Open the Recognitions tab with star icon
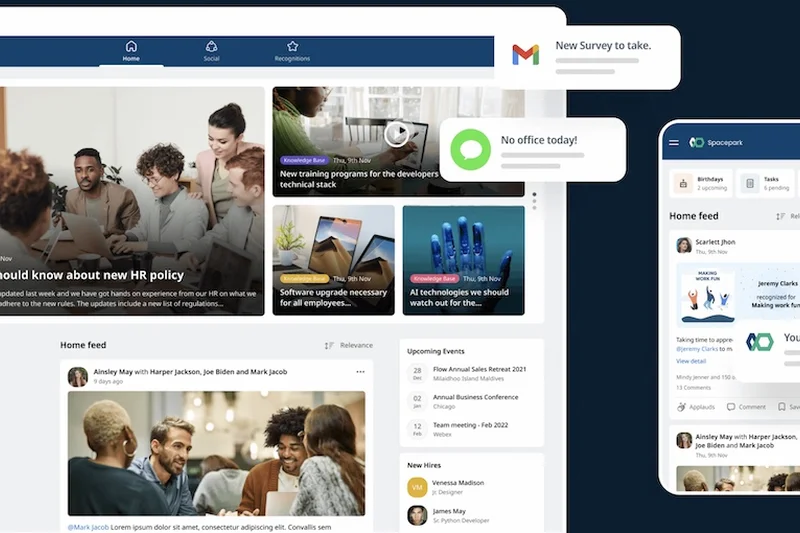 click(292, 51)
